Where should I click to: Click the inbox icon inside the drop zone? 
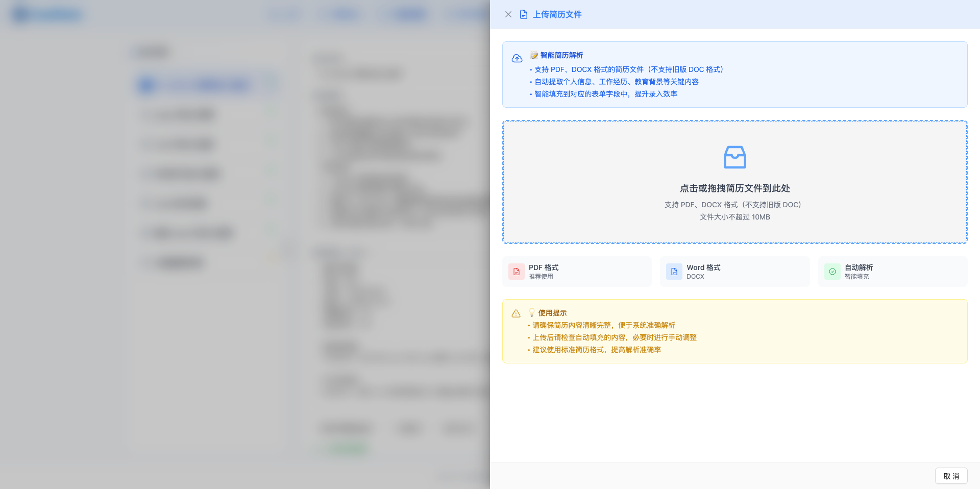pos(734,157)
